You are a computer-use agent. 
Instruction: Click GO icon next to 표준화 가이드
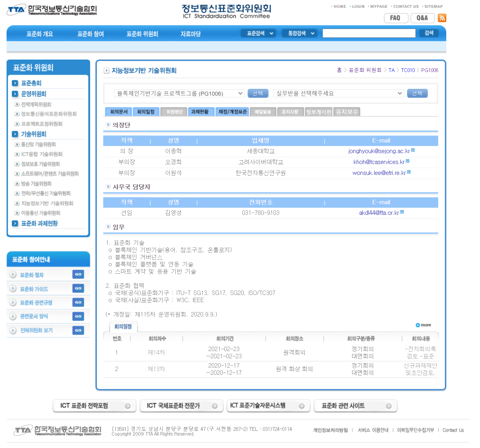click(78, 288)
